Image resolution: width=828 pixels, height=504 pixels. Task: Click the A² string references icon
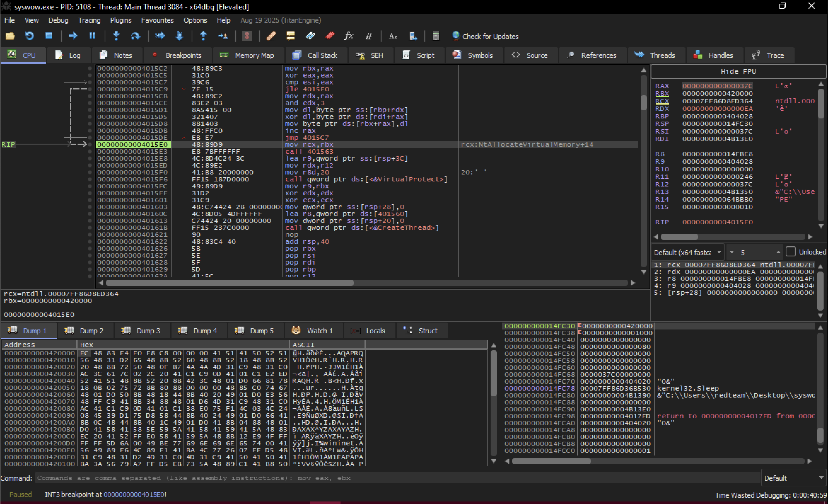[x=393, y=36]
